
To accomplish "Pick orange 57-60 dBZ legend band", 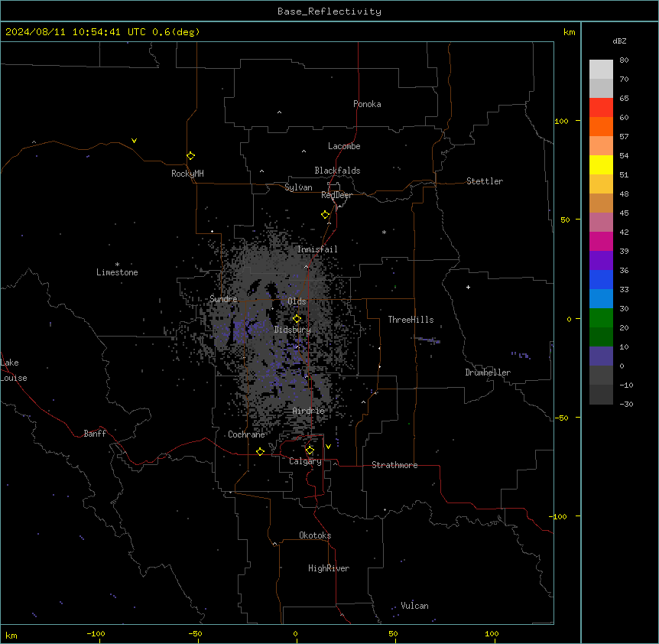I will click(601, 126).
